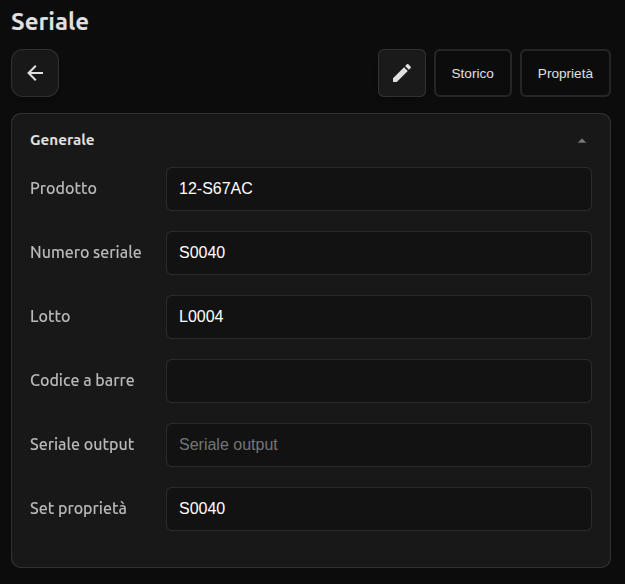Viewport: 625px width, 584px height.
Task: Open the Storico history view
Action: click(x=472, y=73)
